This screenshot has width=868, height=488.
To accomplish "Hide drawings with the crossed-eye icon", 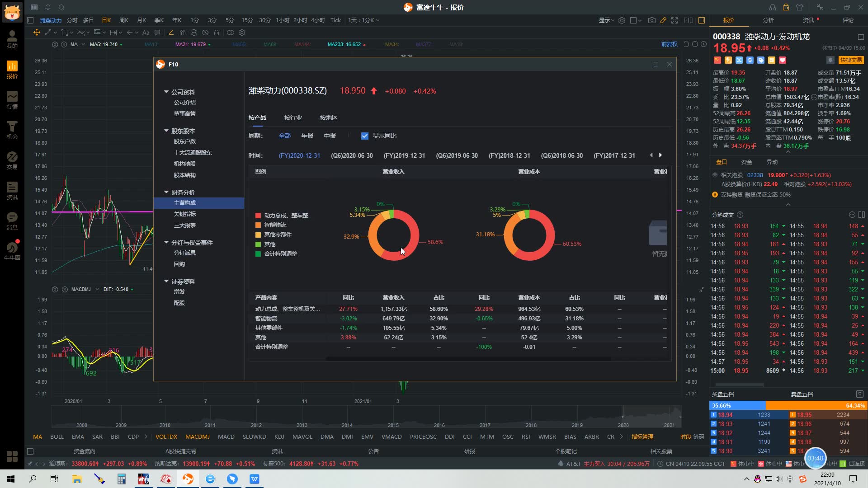I will pos(205,33).
